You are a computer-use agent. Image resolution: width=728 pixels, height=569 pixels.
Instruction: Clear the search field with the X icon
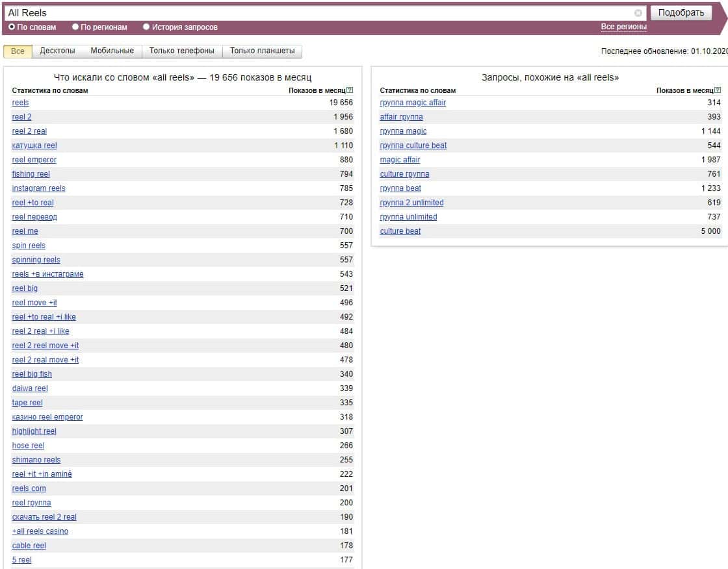(x=638, y=13)
